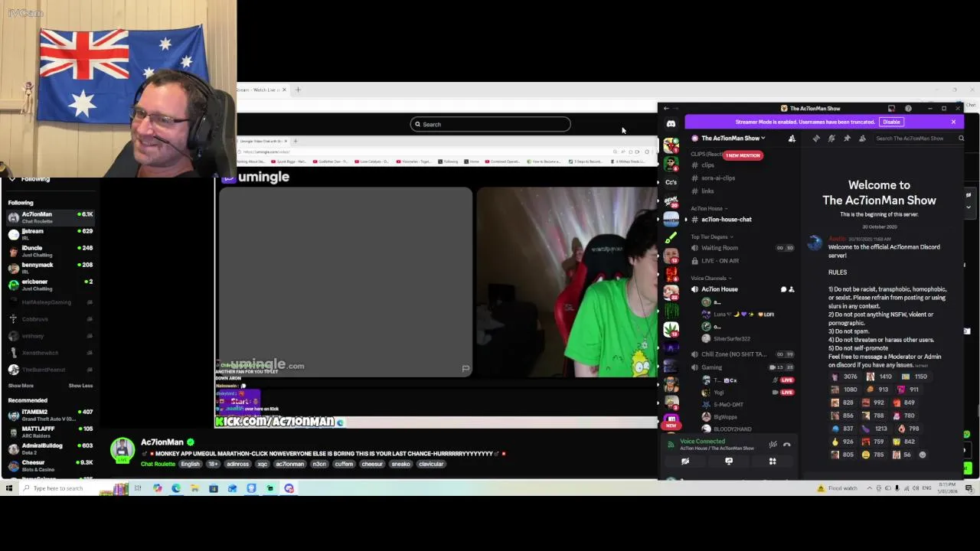
Task: Open the Cc's server in Discord server list
Action: point(671,182)
